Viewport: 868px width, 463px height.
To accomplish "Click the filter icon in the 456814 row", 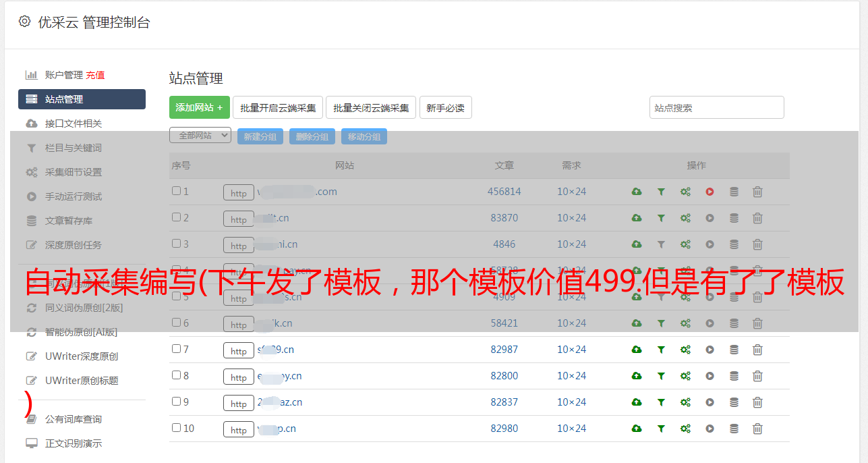I will coord(661,192).
